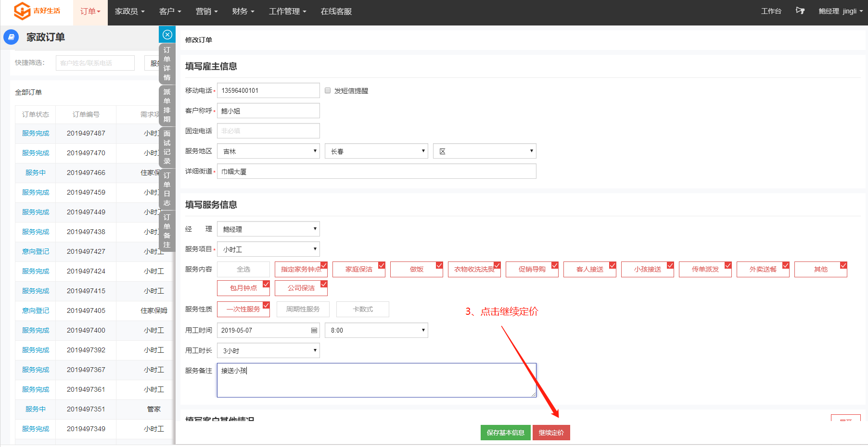Click order number 2019497351
The image size is (868, 447).
click(86, 409)
